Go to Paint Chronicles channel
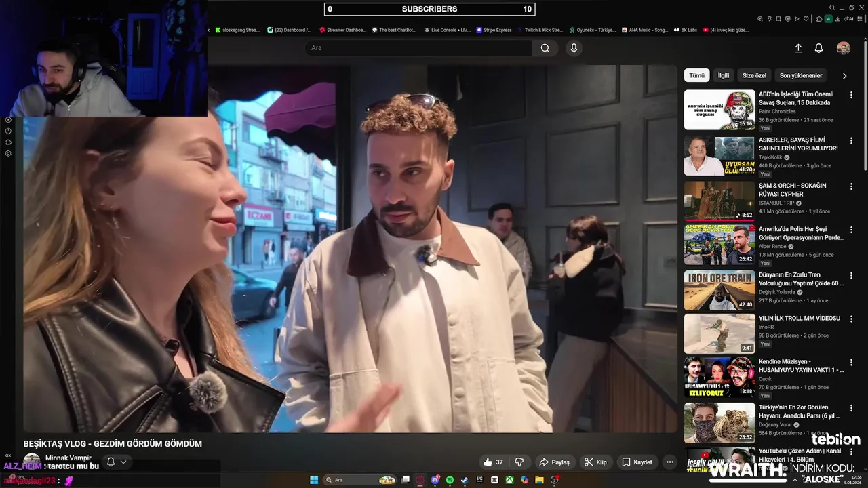868x488 pixels. (x=777, y=111)
